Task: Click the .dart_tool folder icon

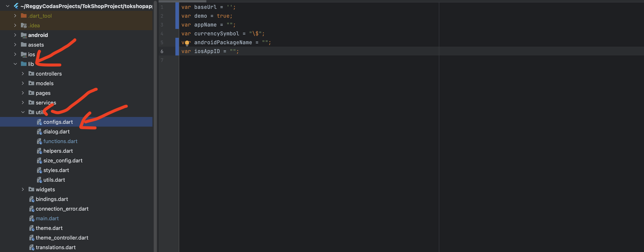Action: pyautogui.click(x=24, y=16)
